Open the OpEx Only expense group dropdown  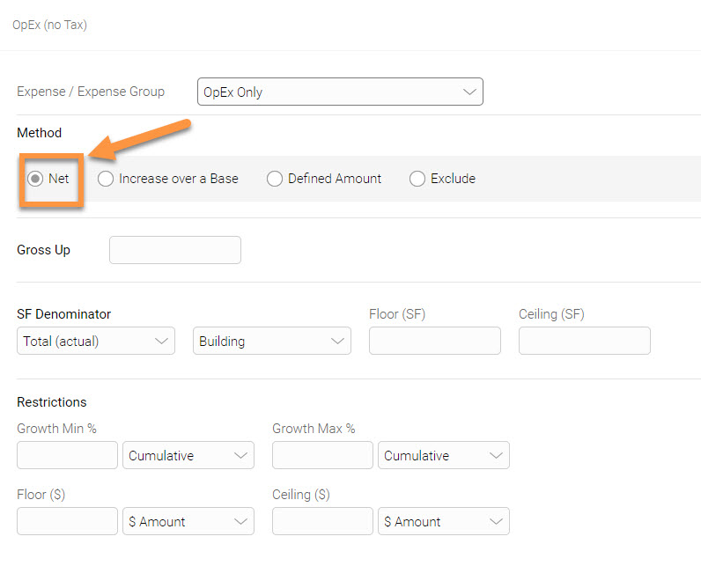click(340, 92)
